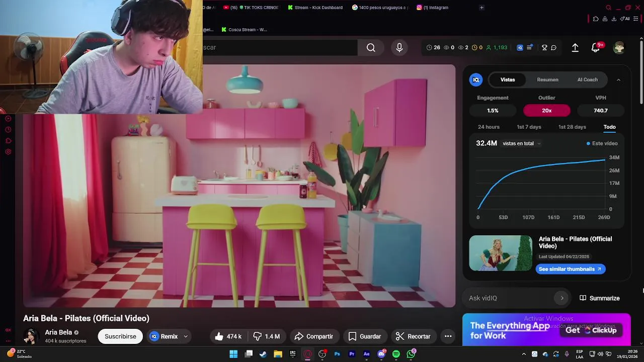
Task: Click the Summarize button
Action: pyautogui.click(x=600, y=298)
